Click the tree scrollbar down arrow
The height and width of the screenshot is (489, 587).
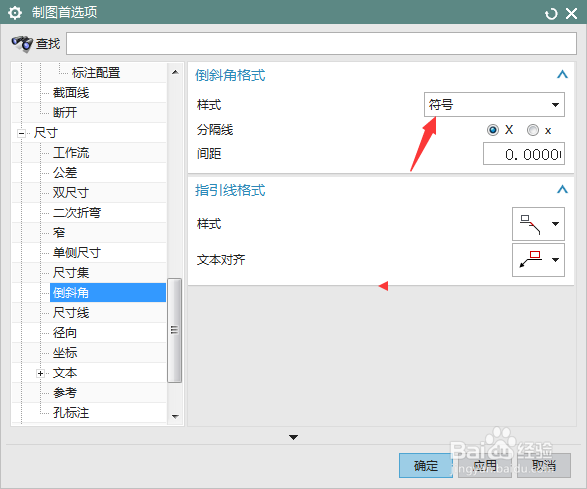tap(175, 416)
